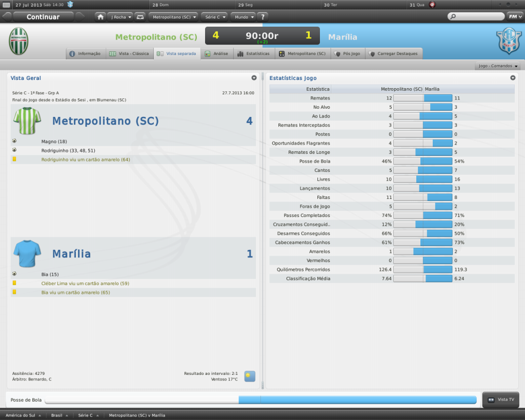This screenshot has width=525, height=420.
Task: Expand the Jogo - Comandos dropdown
Action: (498, 66)
